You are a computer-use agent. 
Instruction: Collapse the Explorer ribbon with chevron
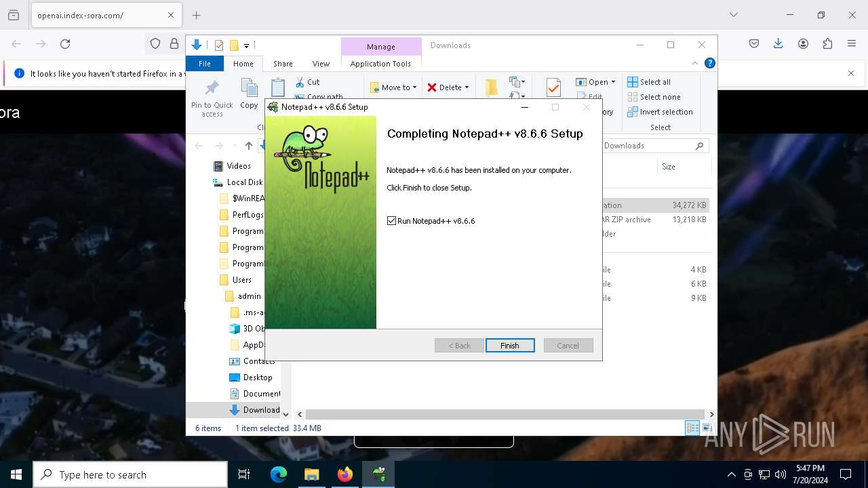coord(694,64)
